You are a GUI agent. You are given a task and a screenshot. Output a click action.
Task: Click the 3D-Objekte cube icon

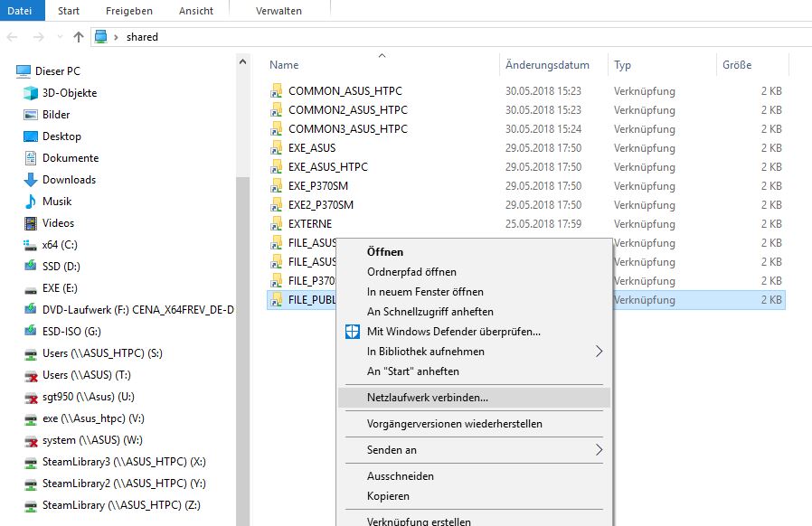[x=31, y=93]
